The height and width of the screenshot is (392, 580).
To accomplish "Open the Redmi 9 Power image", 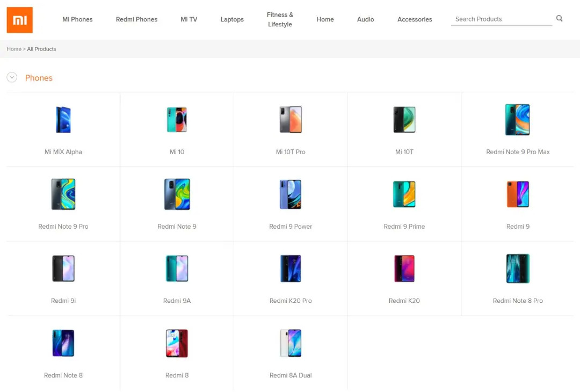I will [x=291, y=194].
